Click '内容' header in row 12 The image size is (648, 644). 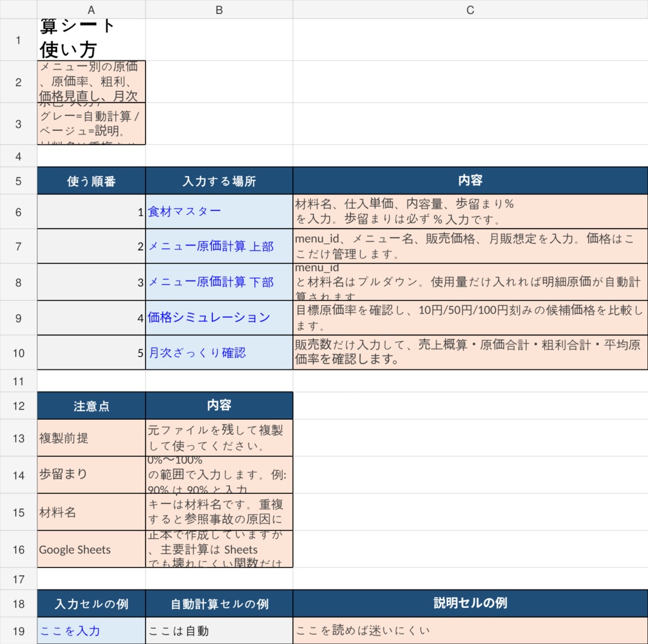[219, 406]
